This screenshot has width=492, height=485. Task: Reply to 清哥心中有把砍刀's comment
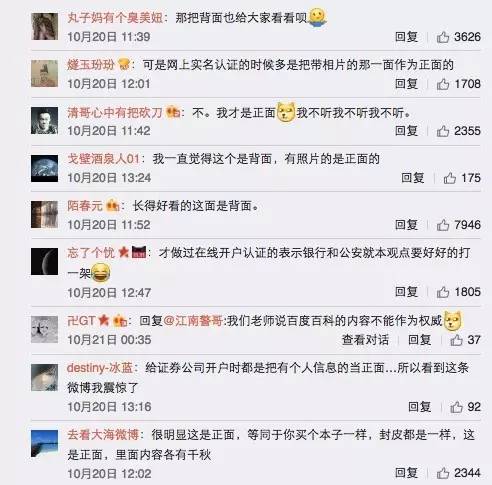(x=406, y=131)
